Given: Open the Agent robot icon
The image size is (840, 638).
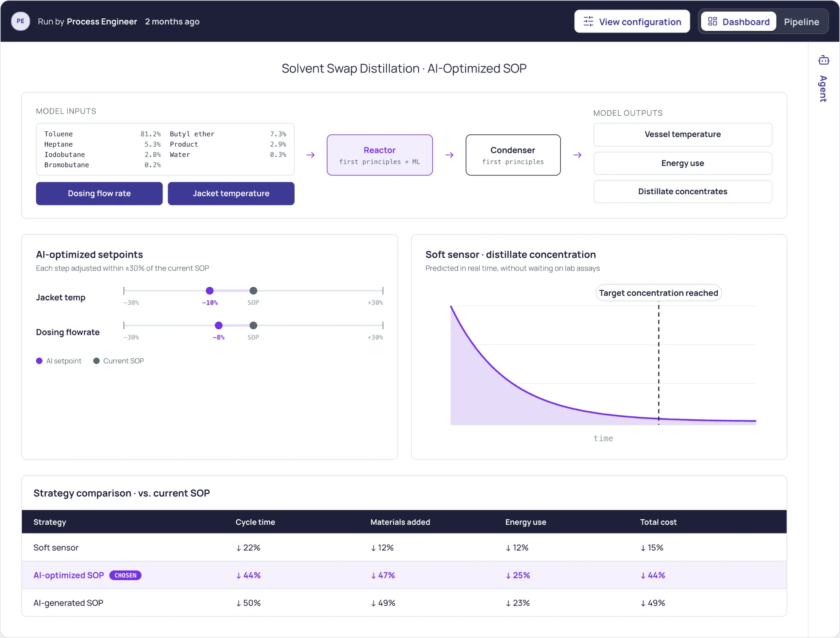Looking at the screenshot, I should click(823, 60).
